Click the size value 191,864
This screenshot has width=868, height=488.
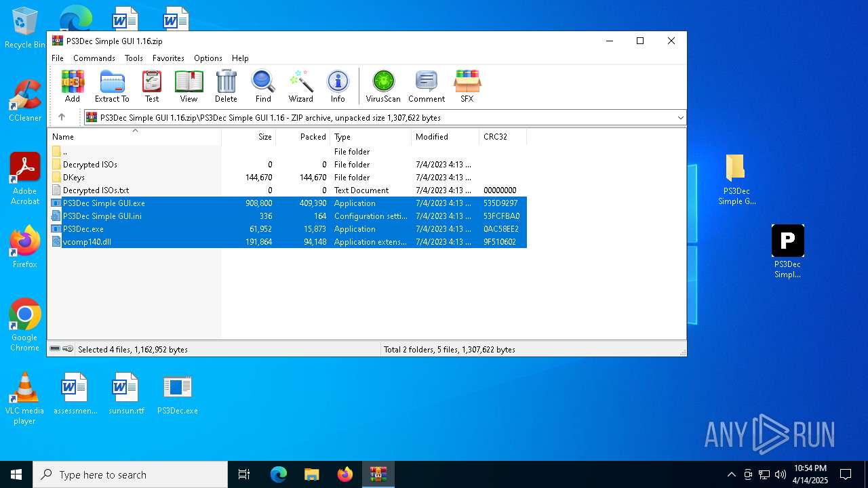click(x=258, y=242)
